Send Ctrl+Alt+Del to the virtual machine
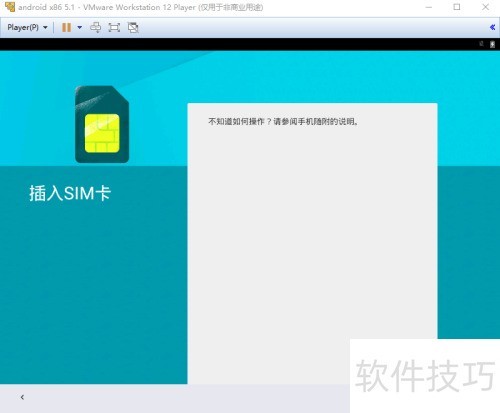The width and height of the screenshot is (500, 413). pyautogui.click(x=96, y=27)
